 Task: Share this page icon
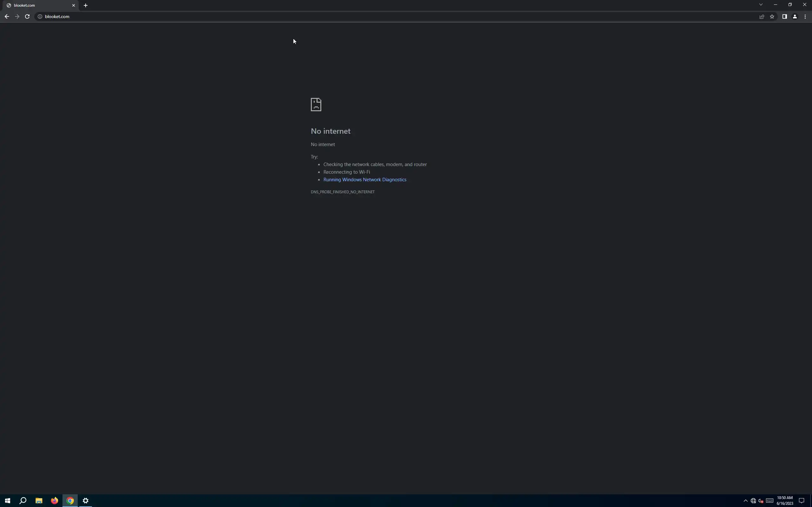click(762, 16)
